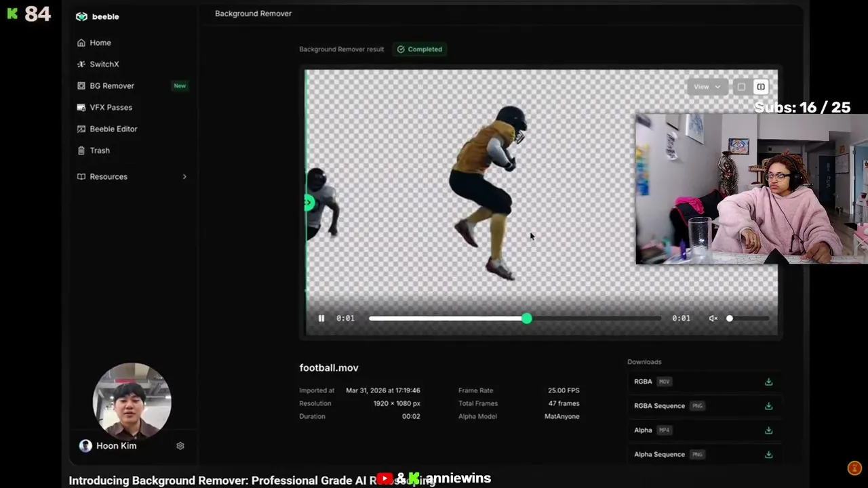This screenshot has width=868, height=488.
Task: Open SwitchX from the sidebar
Action: [104, 64]
